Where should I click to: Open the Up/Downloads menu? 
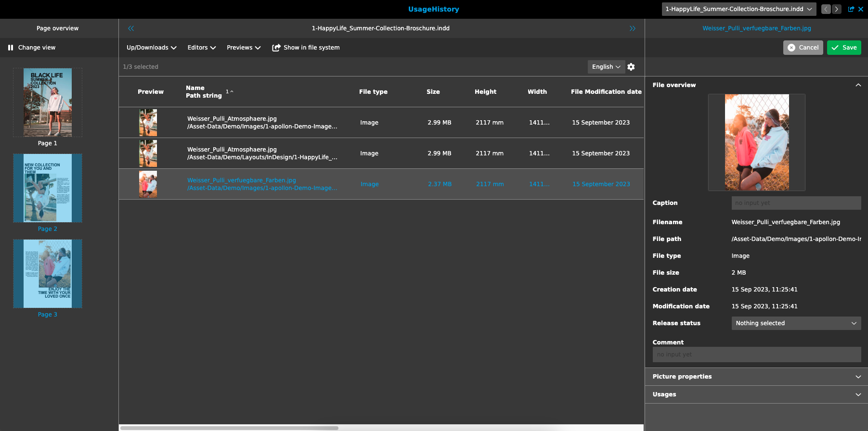(151, 48)
